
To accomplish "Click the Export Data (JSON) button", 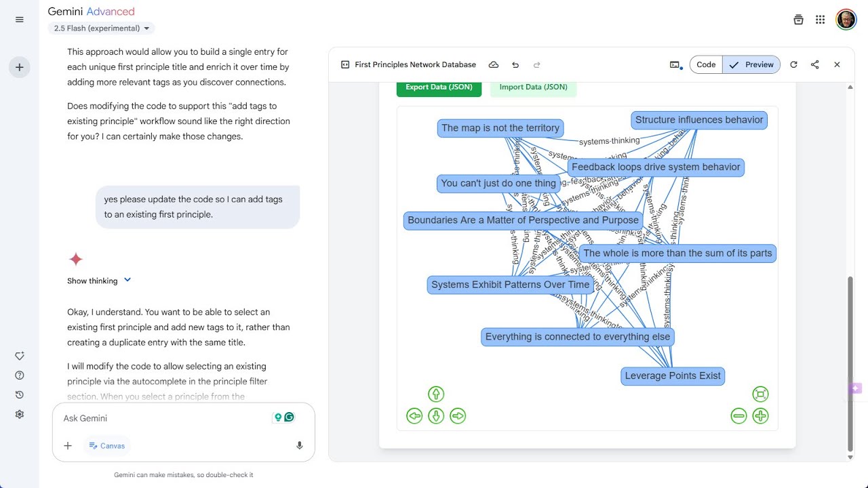I will click(439, 87).
